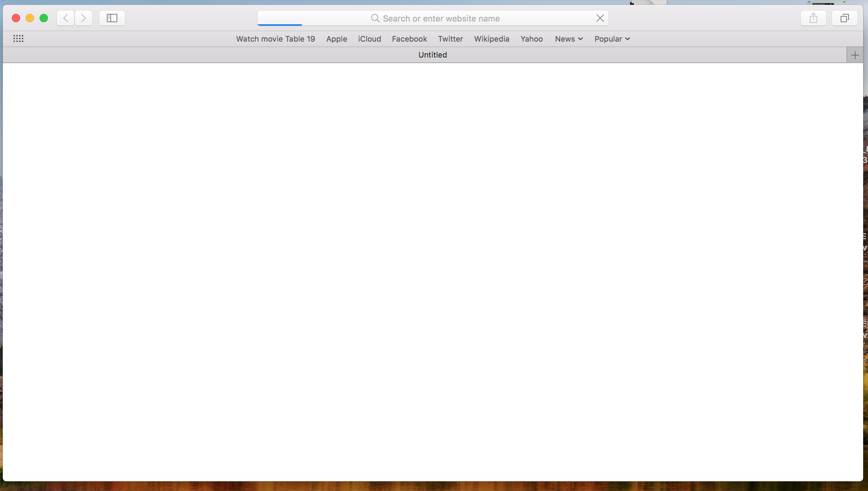This screenshot has height=491, width=868.
Task: Open Top Sites grid icon
Action: pos(18,39)
